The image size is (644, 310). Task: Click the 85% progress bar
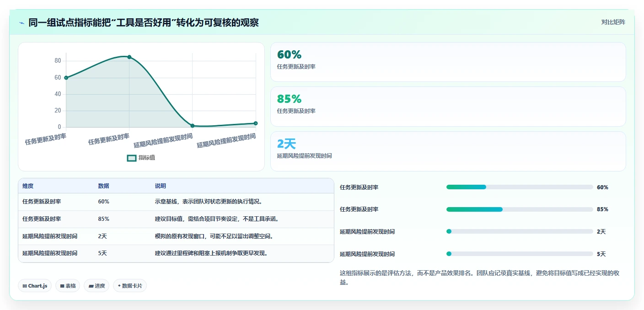point(520,209)
